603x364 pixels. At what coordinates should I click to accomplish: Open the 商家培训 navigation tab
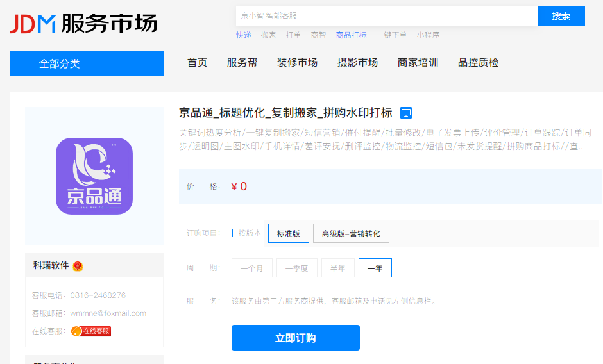418,63
